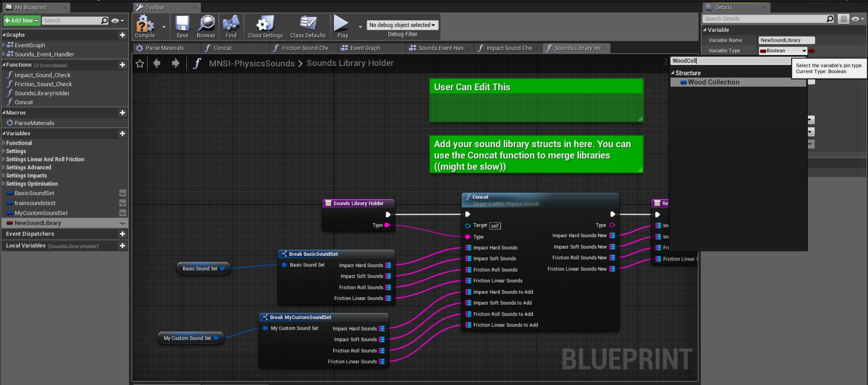Toggle visibility icon beside trainsoundstest variable

point(123,203)
